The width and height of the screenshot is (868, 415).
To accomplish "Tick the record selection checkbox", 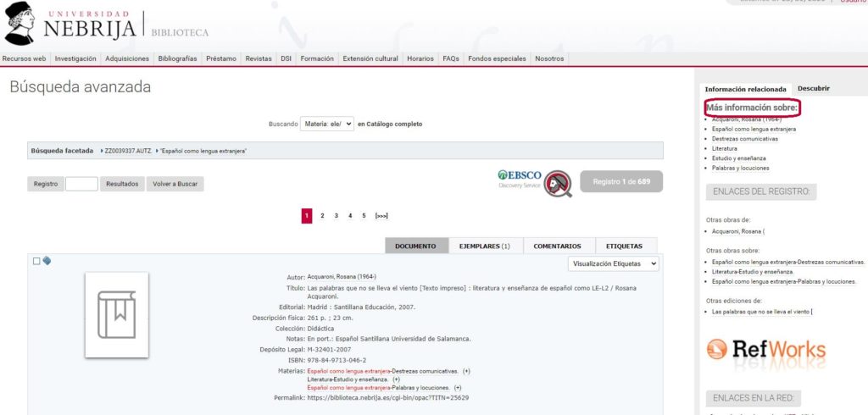I will [x=36, y=262].
